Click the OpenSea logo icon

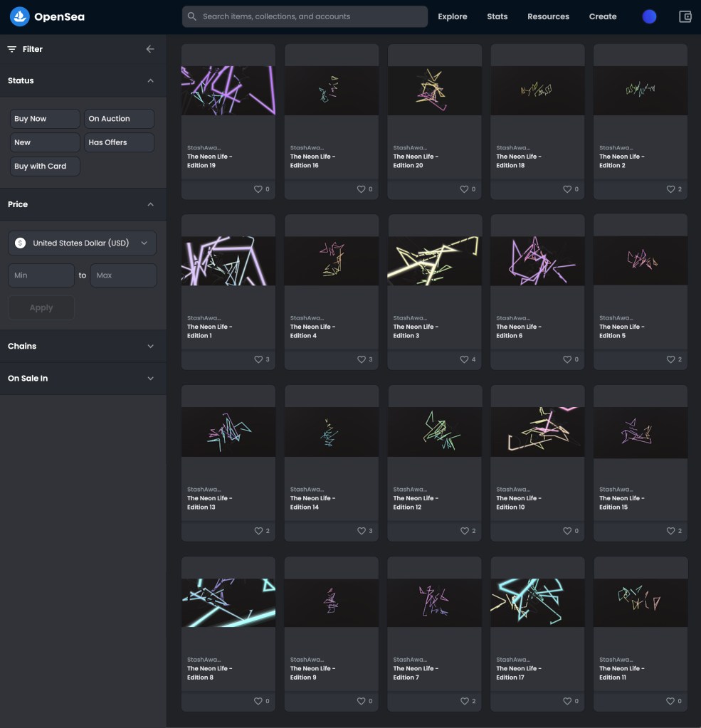19,16
